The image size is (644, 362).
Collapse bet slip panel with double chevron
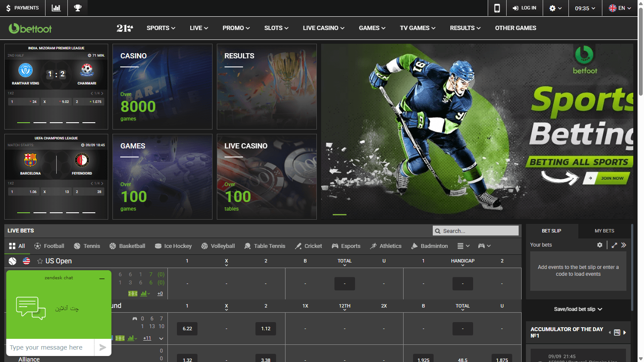tap(624, 245)
